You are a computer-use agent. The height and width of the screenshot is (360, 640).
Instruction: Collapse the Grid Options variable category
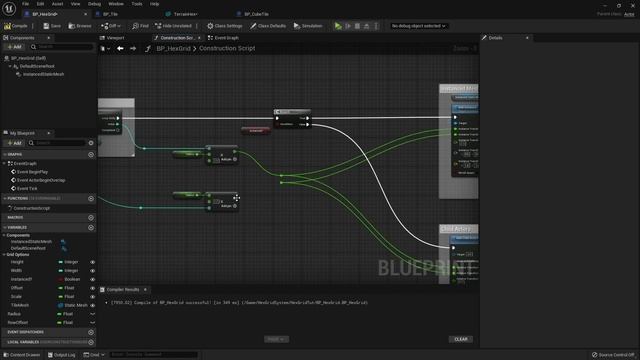[4, 254]
